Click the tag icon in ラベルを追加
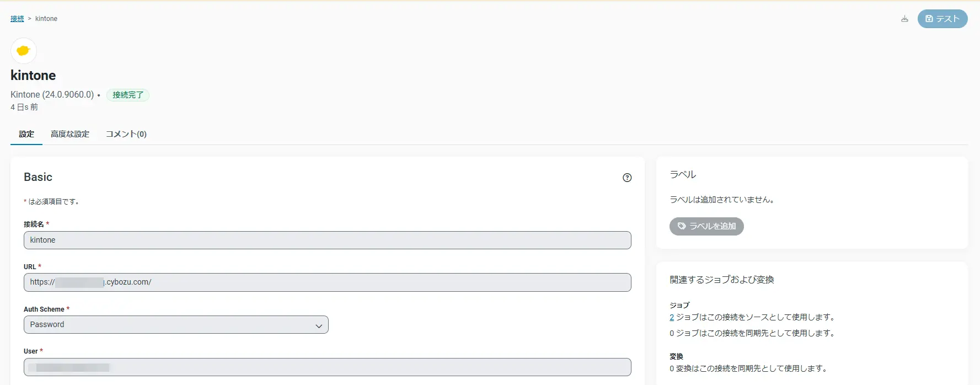This screenshot has height=385, width=980. [682, 226]
